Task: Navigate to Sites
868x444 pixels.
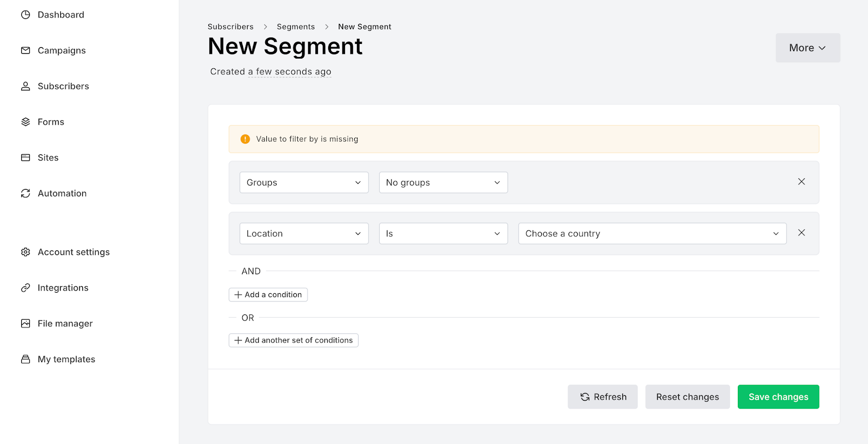Action: [x=48, y=158]
